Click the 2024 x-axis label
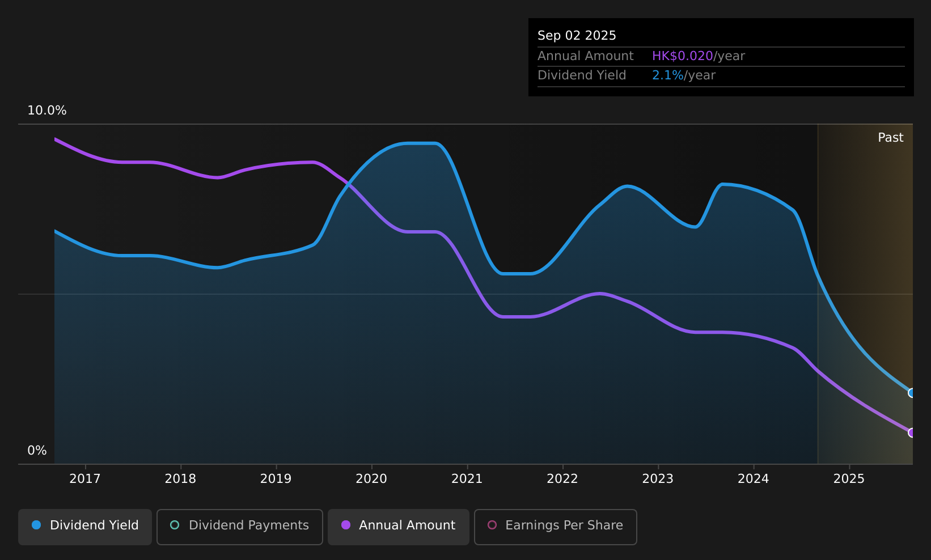Screen dimensions: 931x560 [754, 479]
